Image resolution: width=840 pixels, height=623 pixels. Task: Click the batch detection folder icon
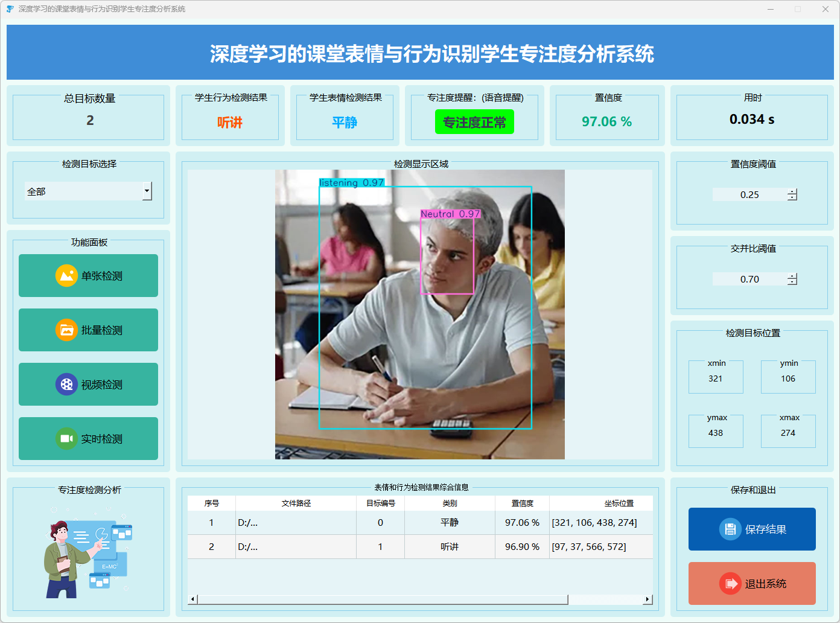pos(66,330)
